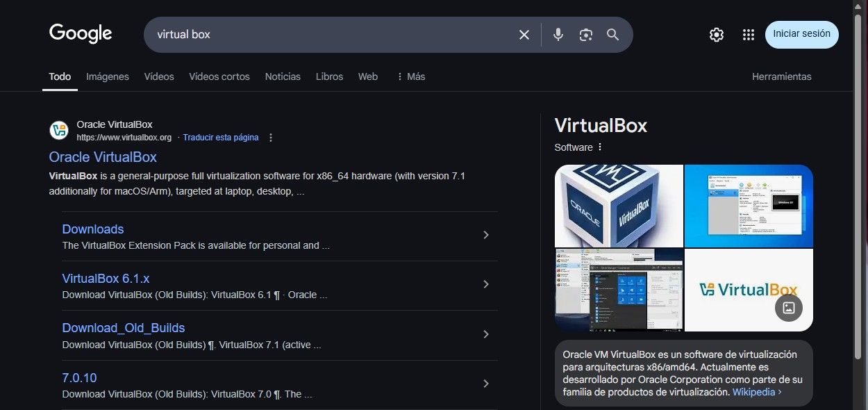Open the Download_Old_Builds sitelink
868x410 pixels.
124,328
